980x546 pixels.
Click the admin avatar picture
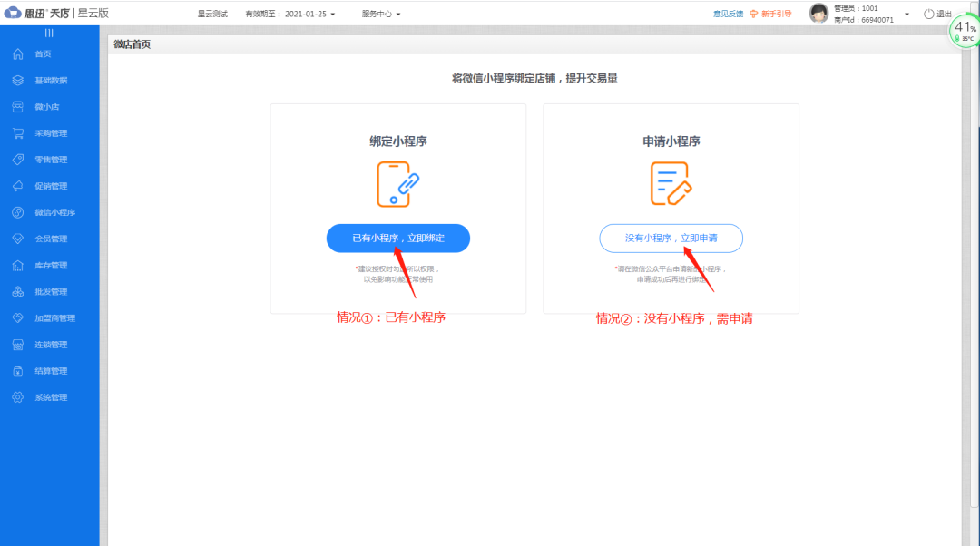click(818, 13)
